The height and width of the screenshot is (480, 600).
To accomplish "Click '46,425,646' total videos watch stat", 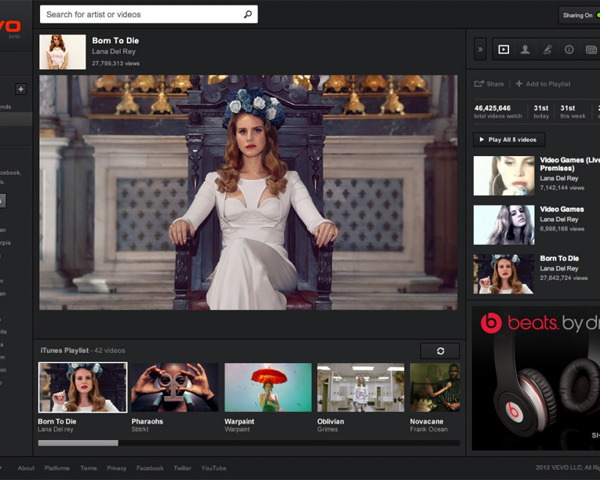I will 498,112.
